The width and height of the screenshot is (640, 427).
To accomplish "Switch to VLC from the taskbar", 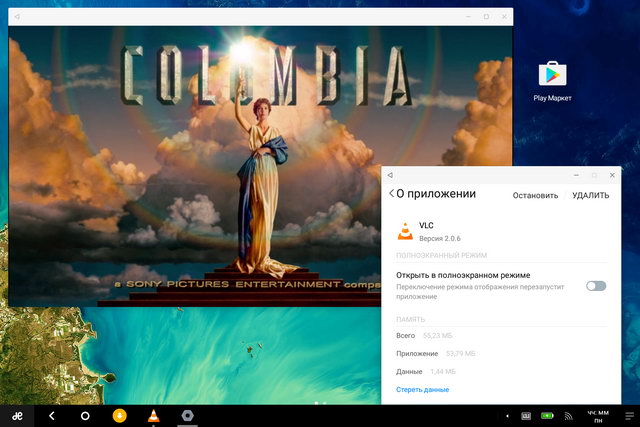I will 153,416.
